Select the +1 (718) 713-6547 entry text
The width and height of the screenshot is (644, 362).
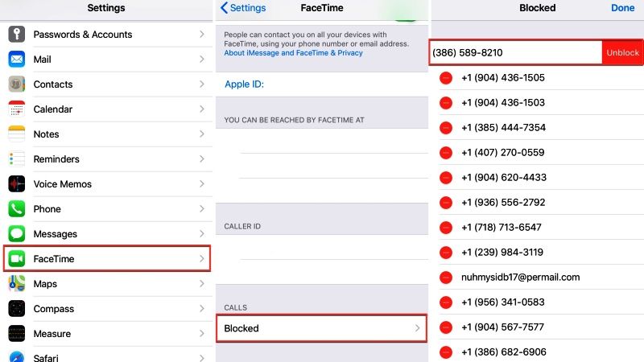coord(502,228)
